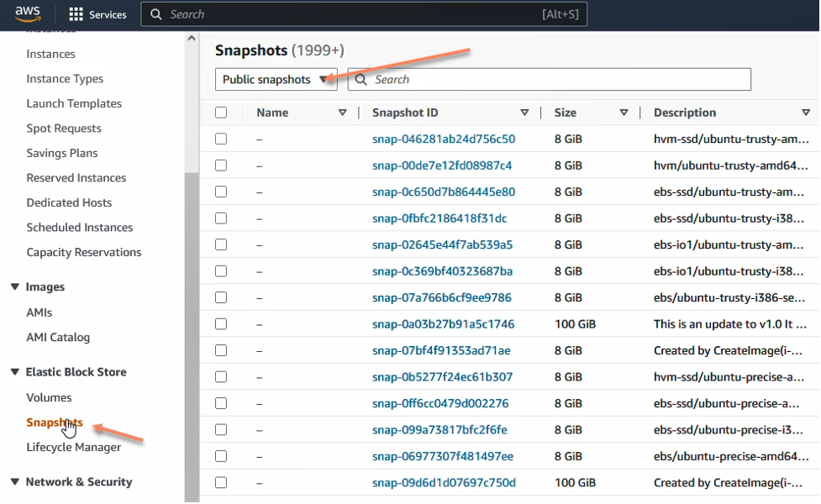Open the Lifecycle Manager page
Viewport: 821px width, 504px height.
click(x=72, y=447)
